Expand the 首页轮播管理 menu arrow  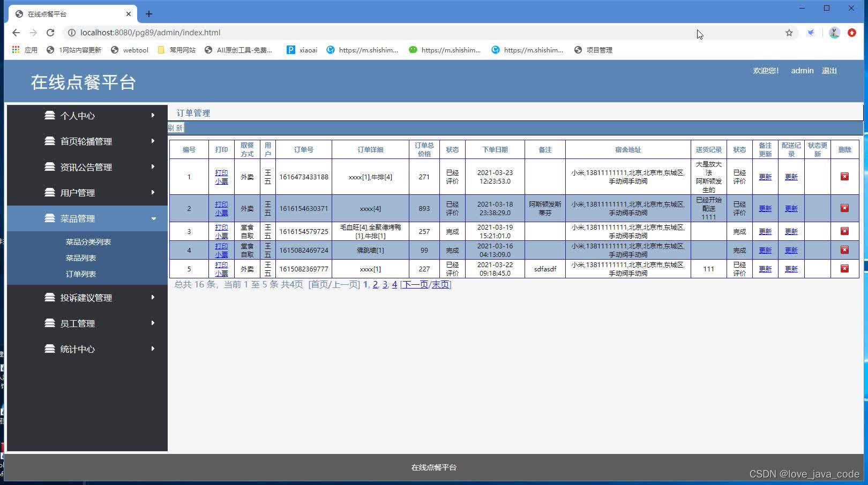pyautogui.click(x=153, y=141)
